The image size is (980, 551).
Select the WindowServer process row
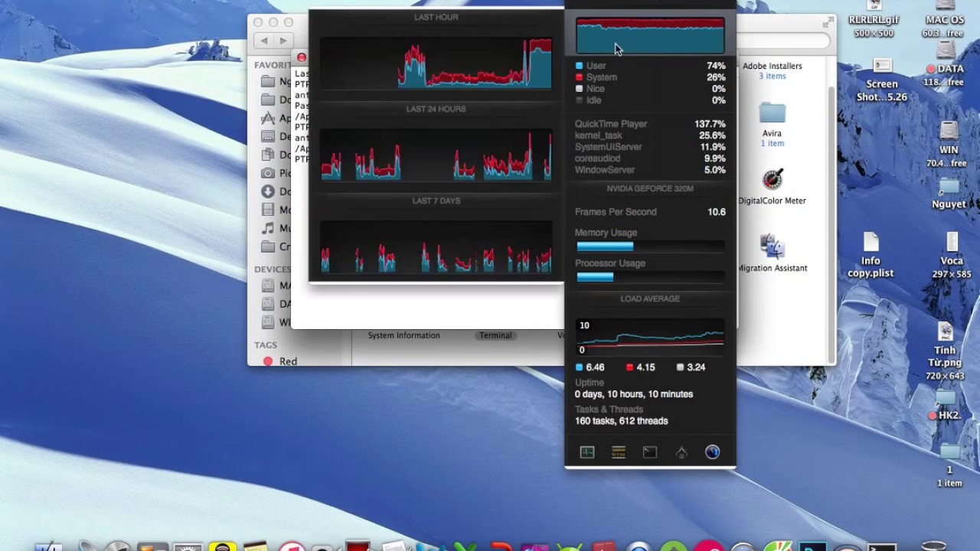pos(650,170)
